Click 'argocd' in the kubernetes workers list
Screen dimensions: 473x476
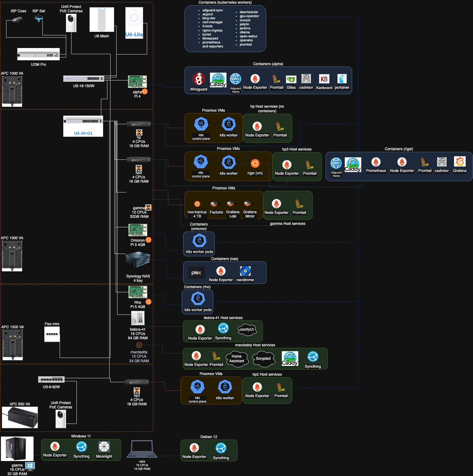[x=207, y=14]
